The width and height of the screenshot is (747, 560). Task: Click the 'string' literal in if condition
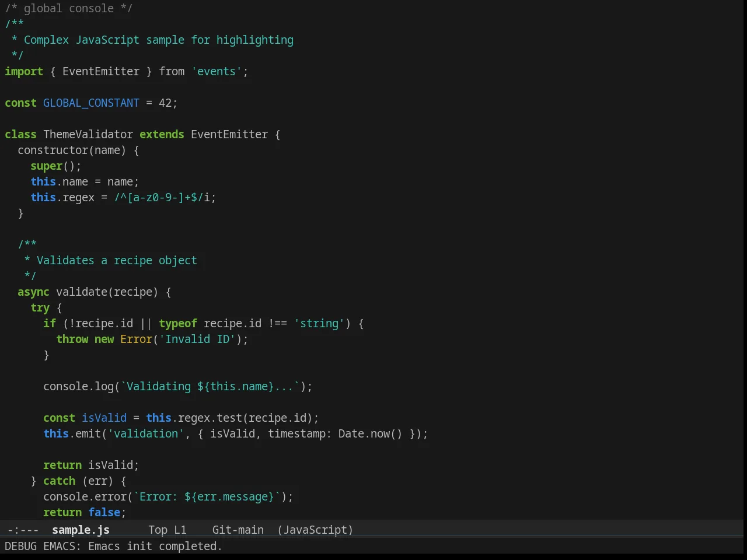[x=319, y=323]
